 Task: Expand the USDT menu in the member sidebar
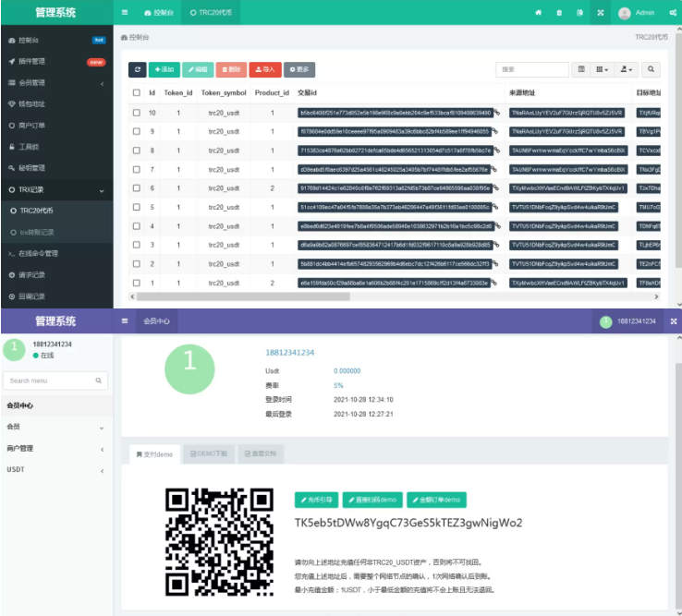click(x=56, y=469)
